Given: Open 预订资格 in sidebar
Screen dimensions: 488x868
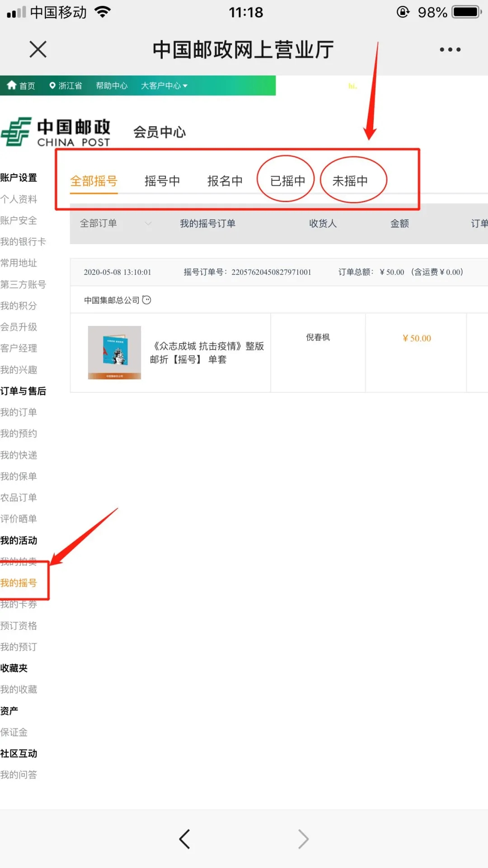Looking at the screenshot, I should click(19, 626).
